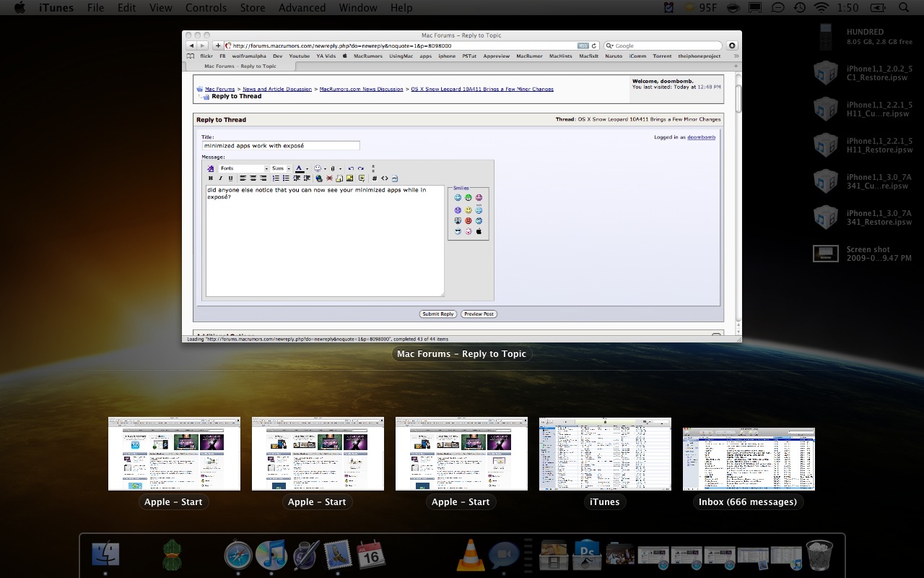
Task: Insert the Apple logo smilie
Action: coord(479,231)
